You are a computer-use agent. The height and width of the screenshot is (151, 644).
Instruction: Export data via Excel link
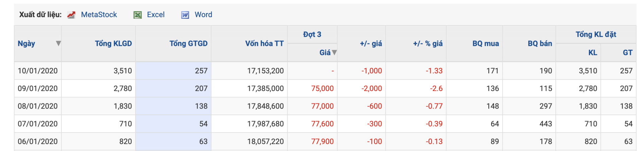click(156, 15)
